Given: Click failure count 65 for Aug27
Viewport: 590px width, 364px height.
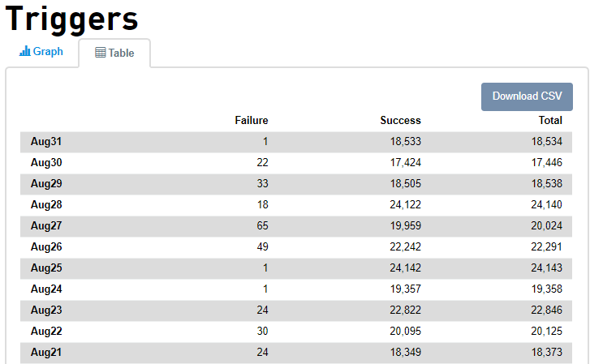Looking at the screenshot, I should point(261,226).
